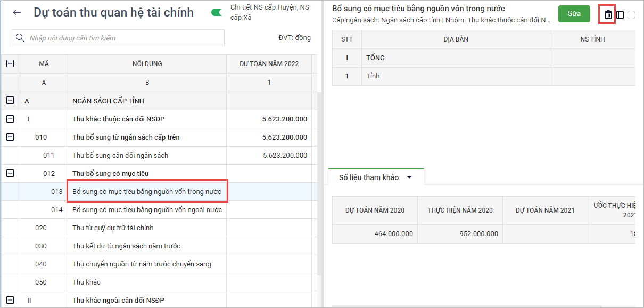Click the back arrow beside the page title
Image resolution: width=644 pixels, height=308 pixels.
[x=17, y=13]
